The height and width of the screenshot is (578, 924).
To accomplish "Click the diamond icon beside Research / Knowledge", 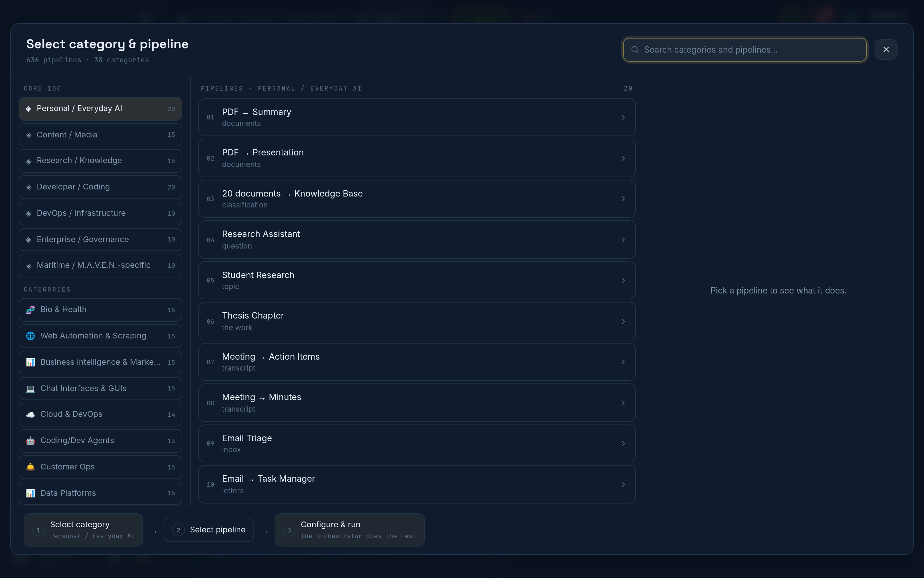I will [x=29, y=161].
